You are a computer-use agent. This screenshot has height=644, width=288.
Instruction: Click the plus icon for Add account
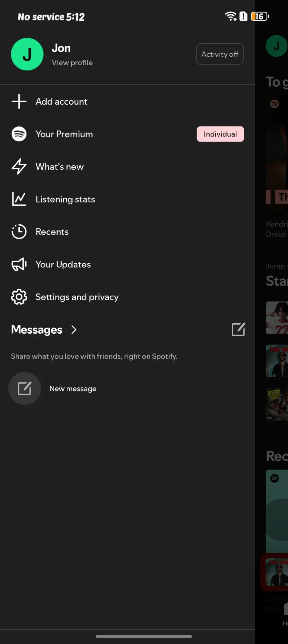(x=19, y=101)
